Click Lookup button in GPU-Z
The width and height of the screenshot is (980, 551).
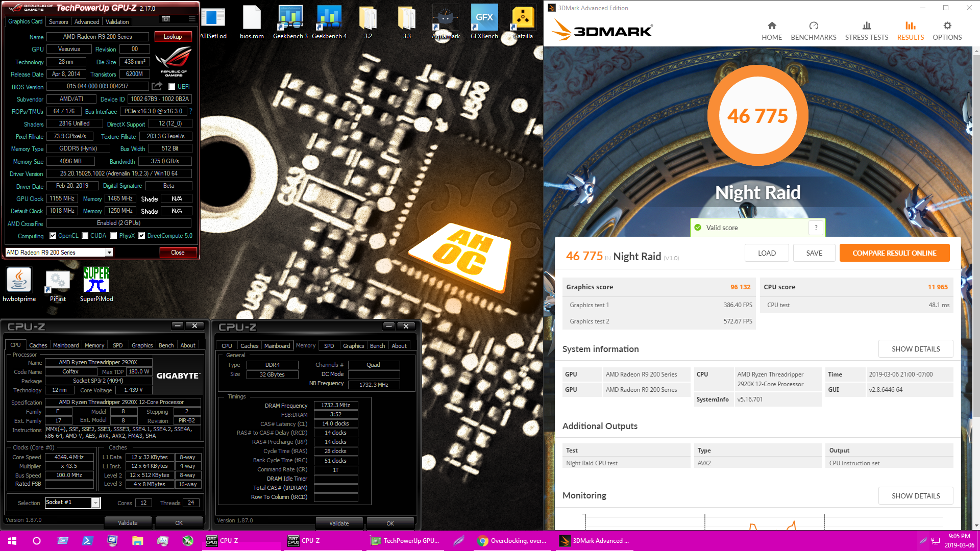[x=173, y=37]
